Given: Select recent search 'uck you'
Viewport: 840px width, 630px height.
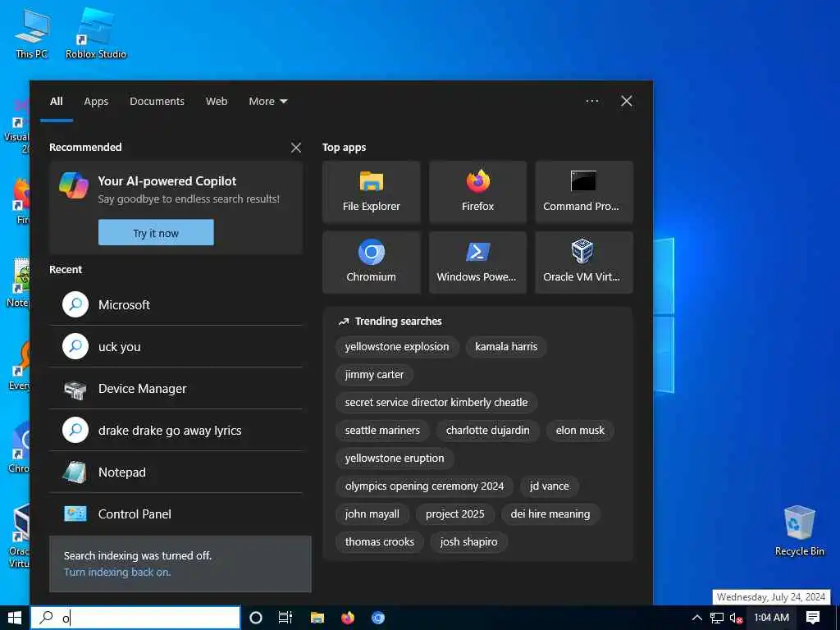Looking at the screenshot, I should coord(176,347).
